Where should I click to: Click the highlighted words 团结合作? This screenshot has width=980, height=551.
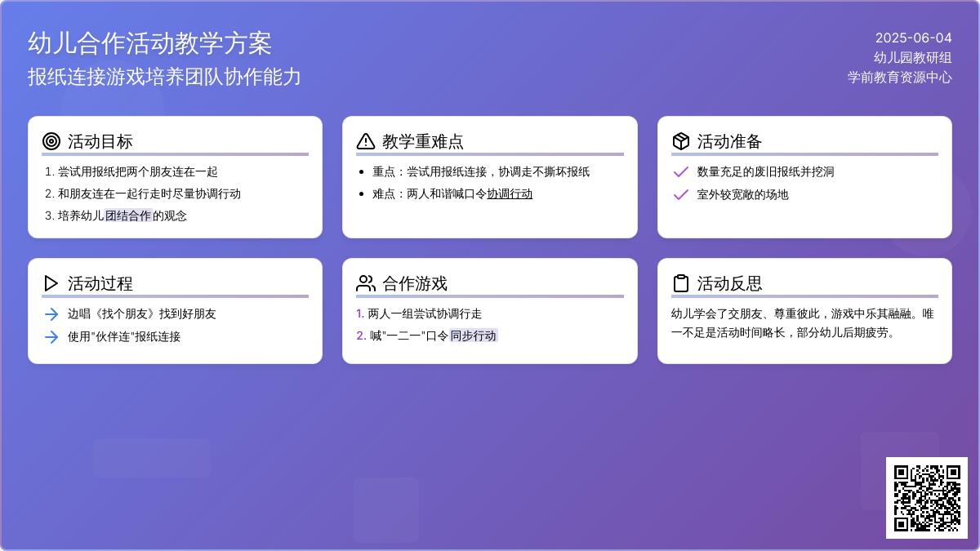(x=129, y=216)
